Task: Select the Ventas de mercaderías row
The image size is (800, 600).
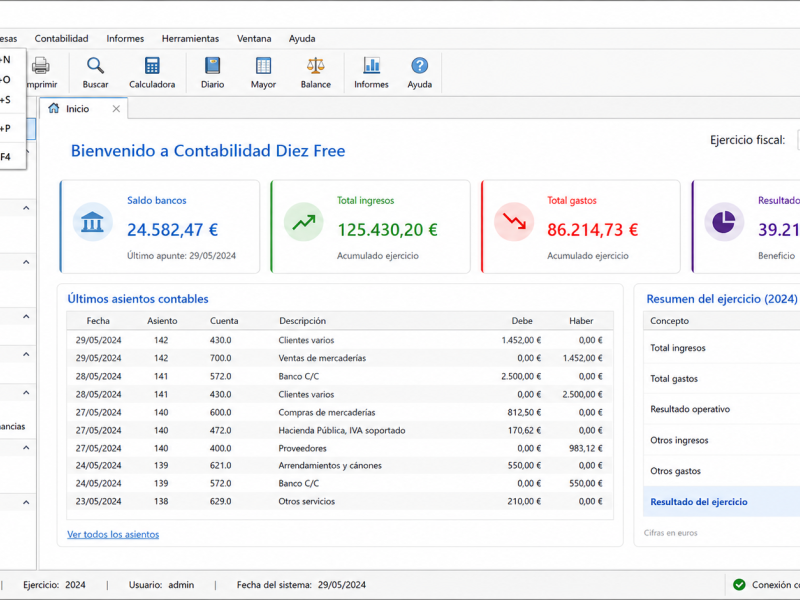Action: (x=340, y=358)
